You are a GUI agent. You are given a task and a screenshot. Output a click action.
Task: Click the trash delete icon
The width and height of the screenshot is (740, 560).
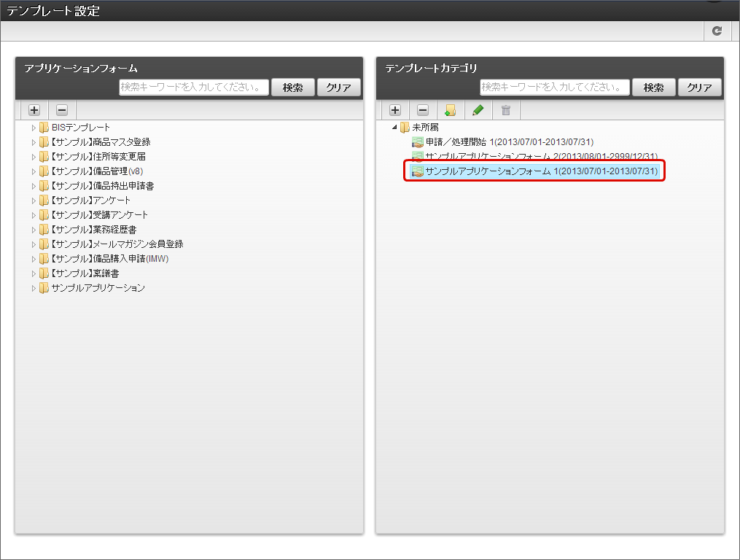click(506, 110)
